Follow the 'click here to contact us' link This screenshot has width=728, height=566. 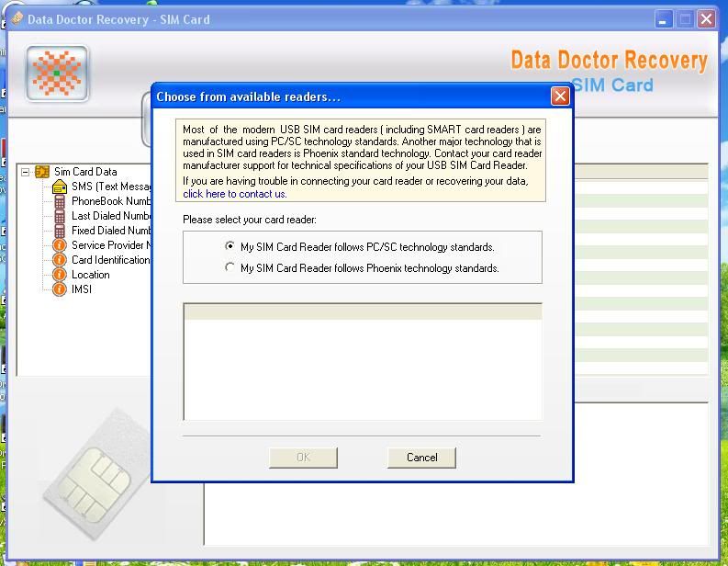pos(234,194)
